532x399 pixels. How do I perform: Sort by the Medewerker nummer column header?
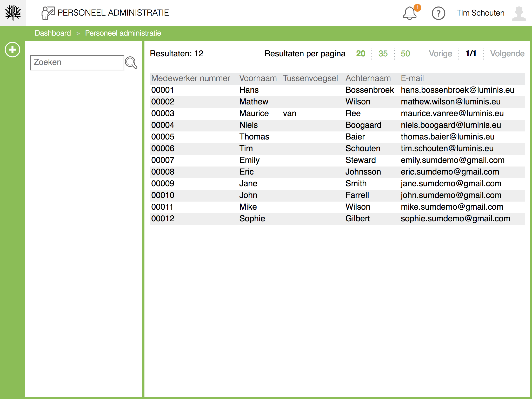tap(191, 78)
